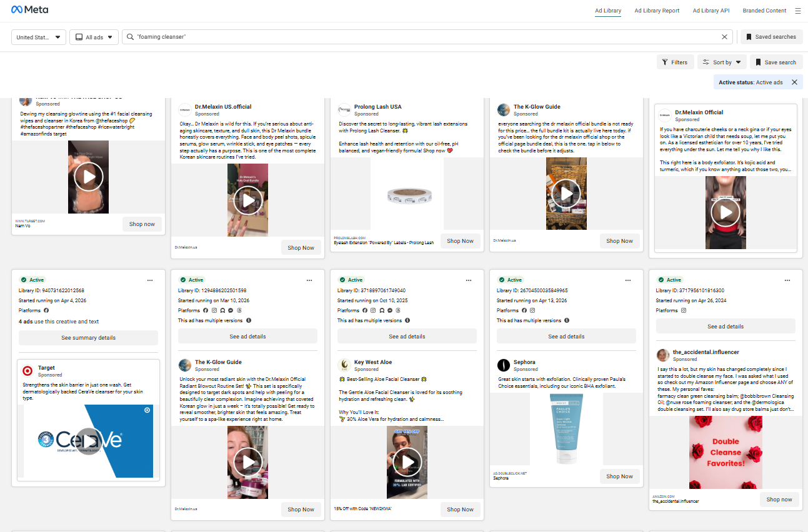The image size is (808, 532).
Task: Play the K-Glow Guide Blowout Routine video
Action: pos(248,462)
